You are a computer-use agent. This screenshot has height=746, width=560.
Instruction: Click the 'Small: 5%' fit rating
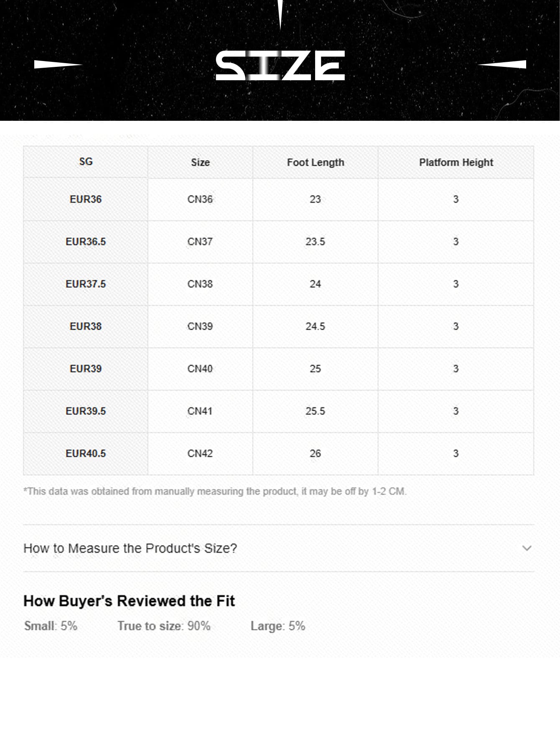point(51,626)
